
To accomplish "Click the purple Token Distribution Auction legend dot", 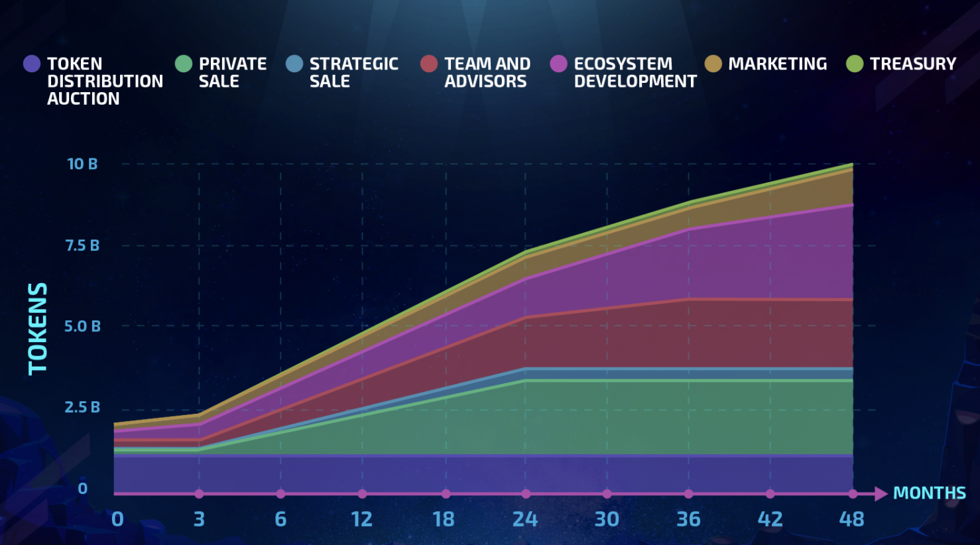I will pyautogui.click(x=32, y=64).
